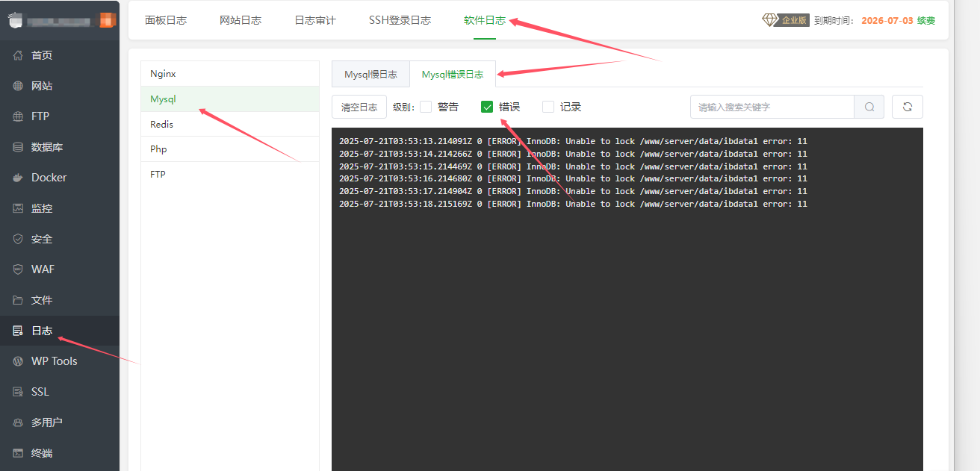Image resolution: width=980 pixels, height=471 pixels.
Task: Select Mysql in the software list
Action: [x=230, y=99]
